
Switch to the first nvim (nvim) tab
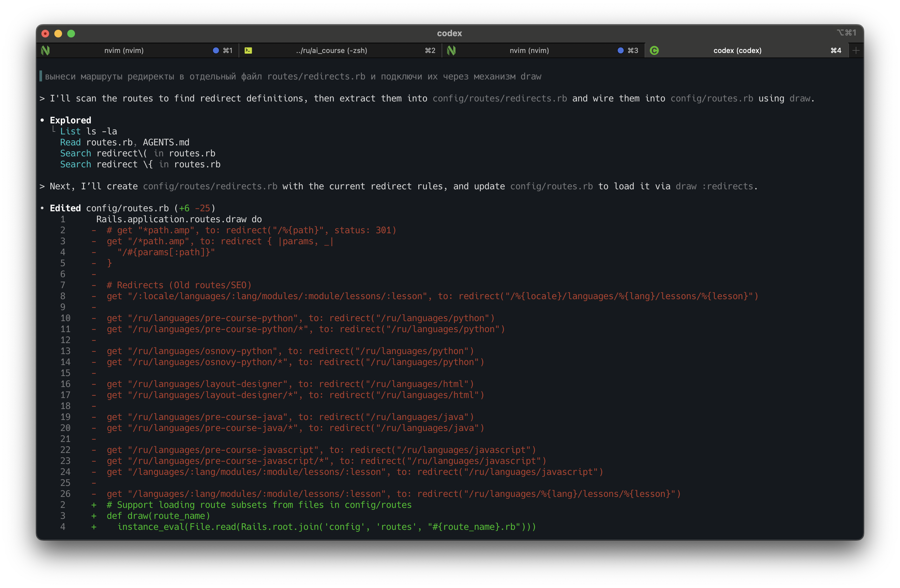tap(124, 50)
